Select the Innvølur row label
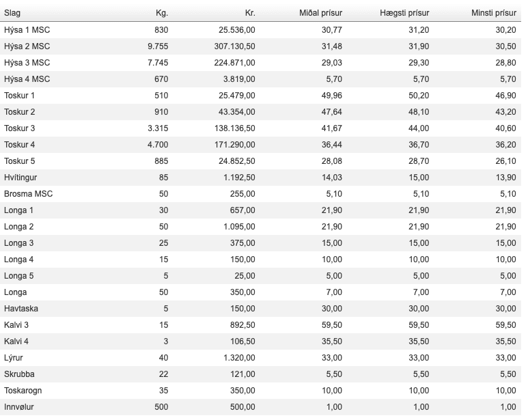This screenshot has width=528, height=420. [20, 407]
